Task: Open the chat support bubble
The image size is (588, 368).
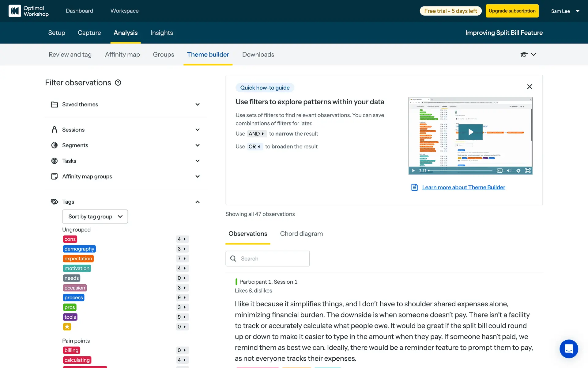Action: [568, 349]
